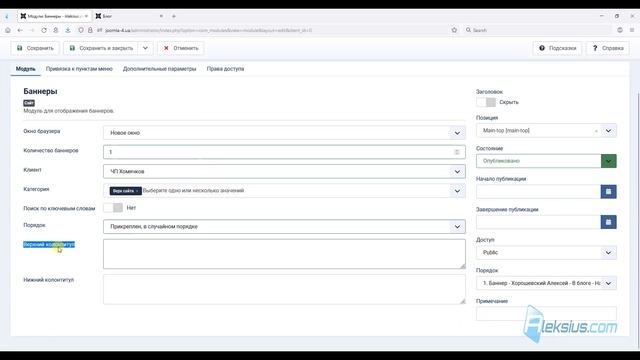The height and width of the screenshot is (360, 640).
Task: Reload the current page
Action: click(x=44, y=30)
